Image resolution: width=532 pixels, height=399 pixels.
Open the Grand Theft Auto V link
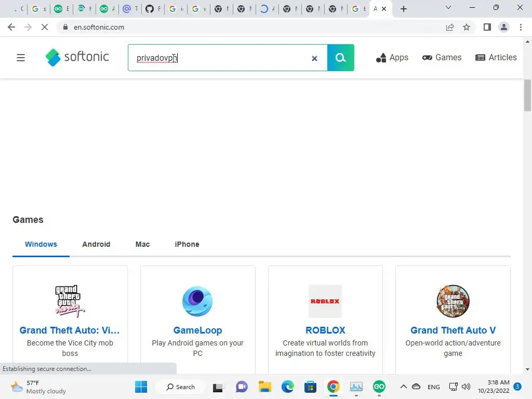tap(453, 330)
